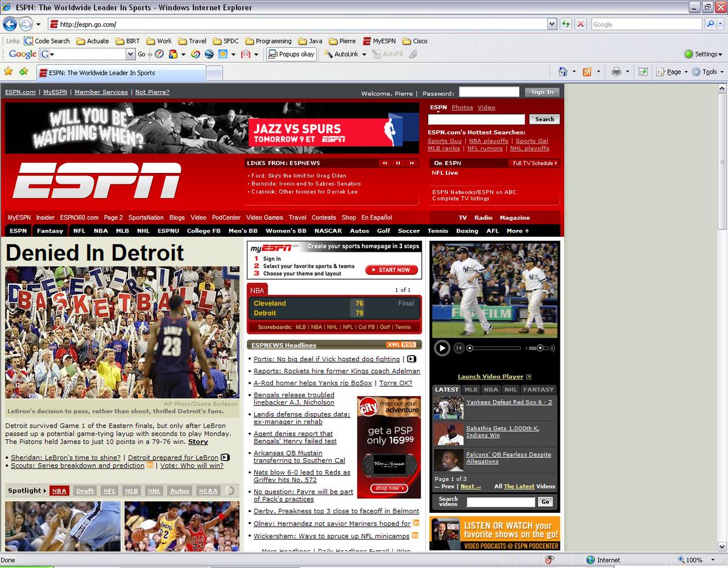Viewport: 728px width, 568px height.
Task: Pause the ESPNEWS links rotation
Action: coord(399,163)
